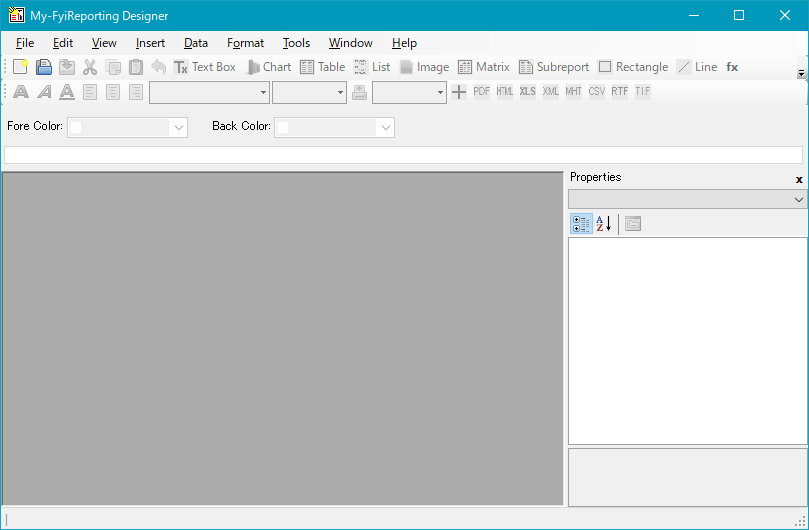Image resolution: width=809 pixels, height=530 pixels.
Task: Click the Undo arrow icon
Action: coord(158,67)
